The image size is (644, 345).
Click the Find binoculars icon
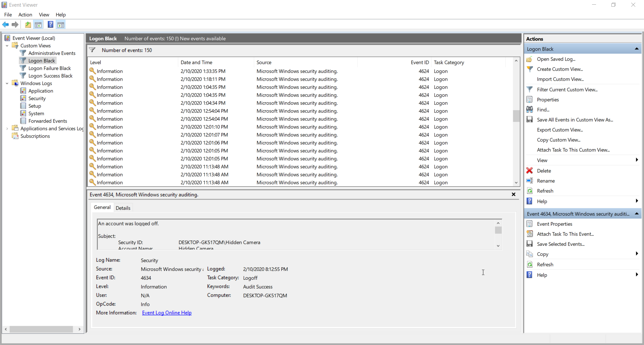pos(530,110)
